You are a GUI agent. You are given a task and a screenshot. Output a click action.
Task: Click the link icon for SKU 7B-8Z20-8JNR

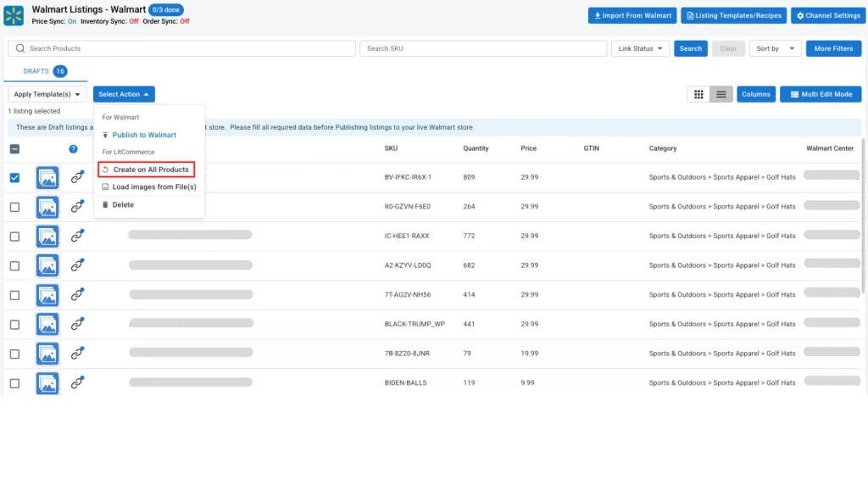(x=77, y=353)
